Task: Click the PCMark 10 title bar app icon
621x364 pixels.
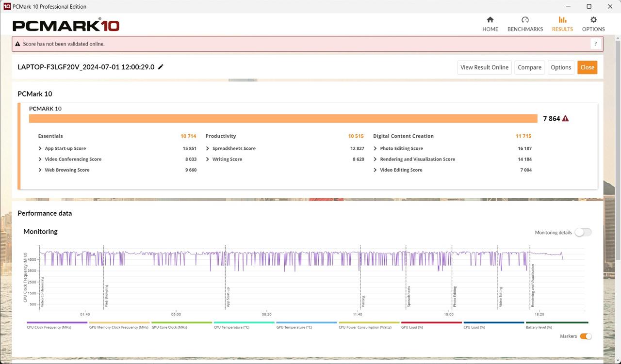Action: pos(7,6)
